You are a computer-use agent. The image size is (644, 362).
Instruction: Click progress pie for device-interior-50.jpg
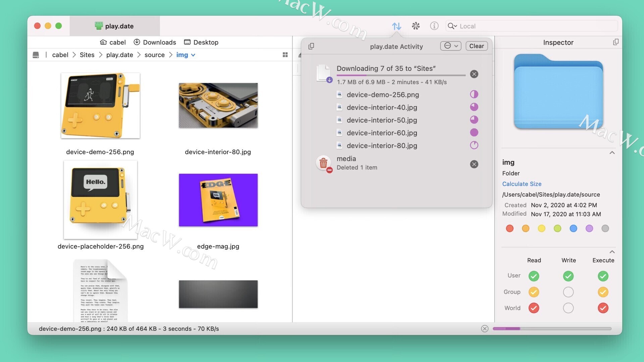[474, 120]
